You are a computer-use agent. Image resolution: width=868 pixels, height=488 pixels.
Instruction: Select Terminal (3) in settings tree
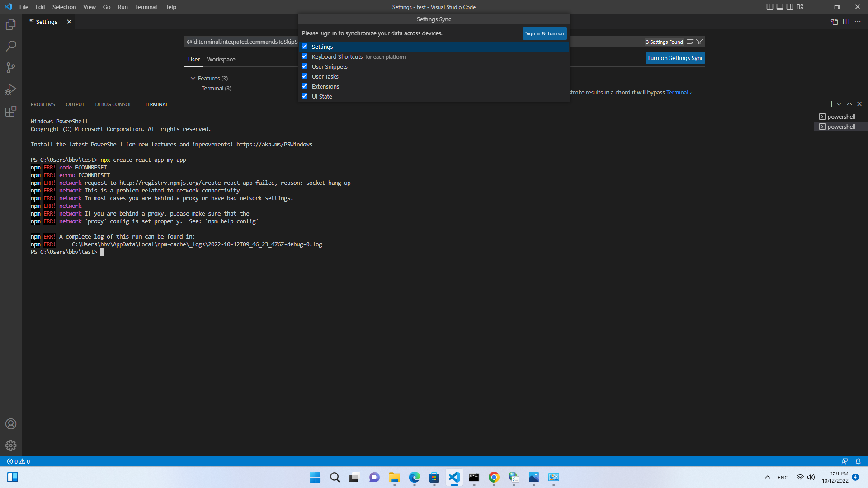[217, 88]
